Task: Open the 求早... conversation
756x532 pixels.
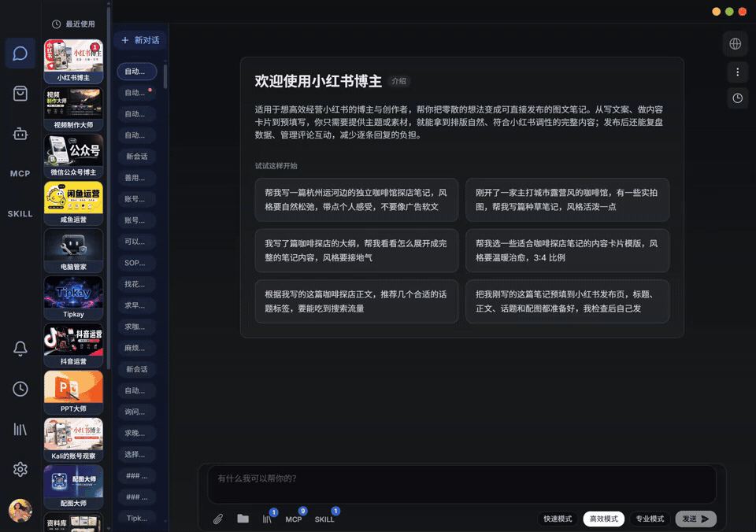Action: pos(137,305)
